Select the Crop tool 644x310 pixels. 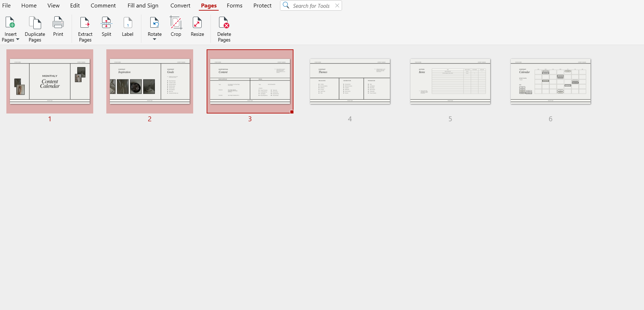[x=176, y=23]
